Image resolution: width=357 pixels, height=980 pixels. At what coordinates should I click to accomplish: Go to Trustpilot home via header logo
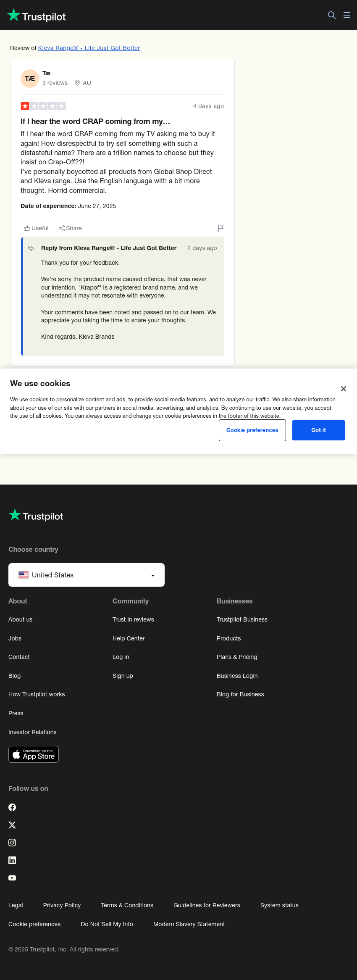[37, 16]
